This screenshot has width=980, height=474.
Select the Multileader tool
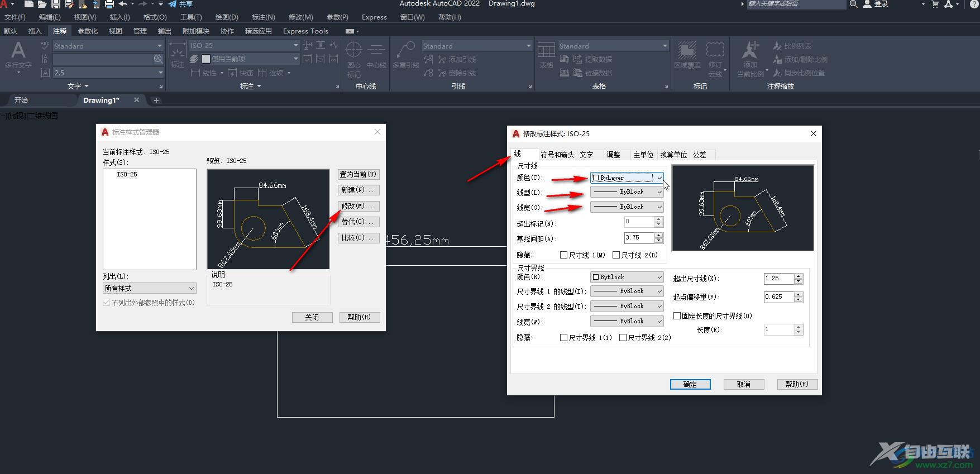click(406, 55)
